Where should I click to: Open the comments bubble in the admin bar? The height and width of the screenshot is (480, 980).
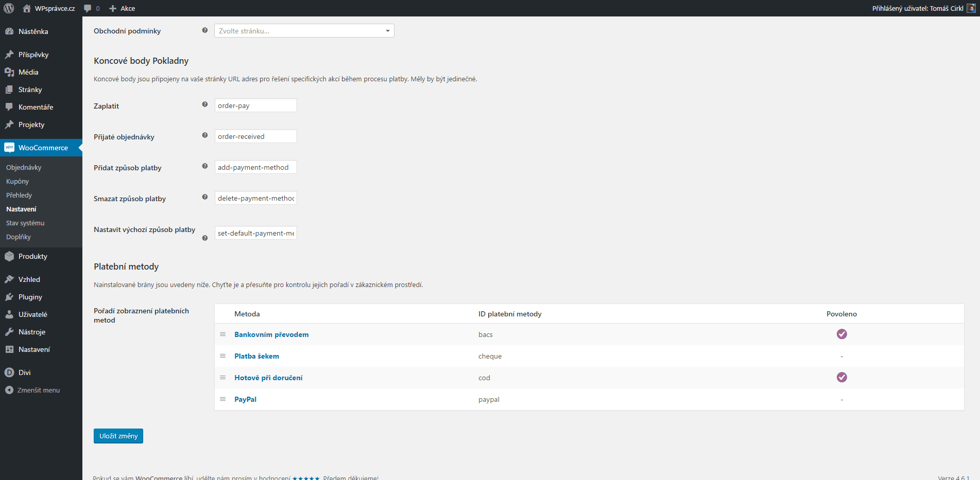92,8
